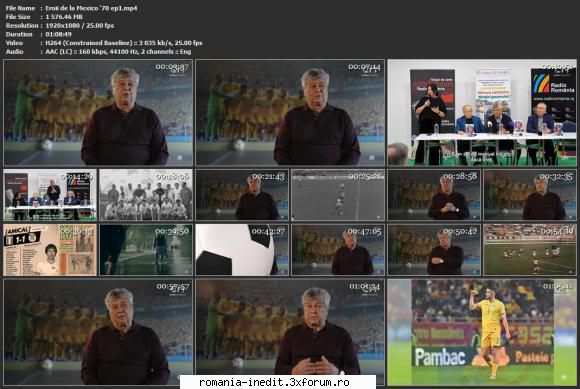This screenshot has width=580, height=389.
Task: Open the large thumbnail stamped 01:01:34
Action: 290,332
